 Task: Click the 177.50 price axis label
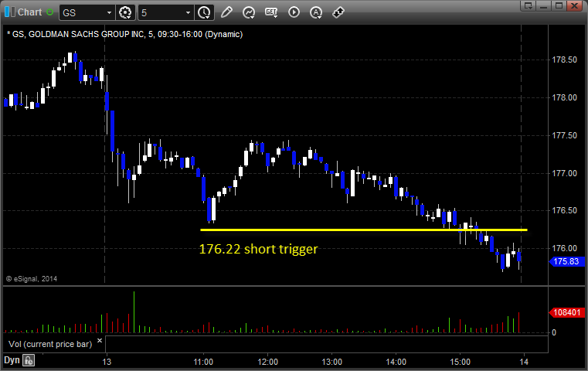(x=564, y=135)
